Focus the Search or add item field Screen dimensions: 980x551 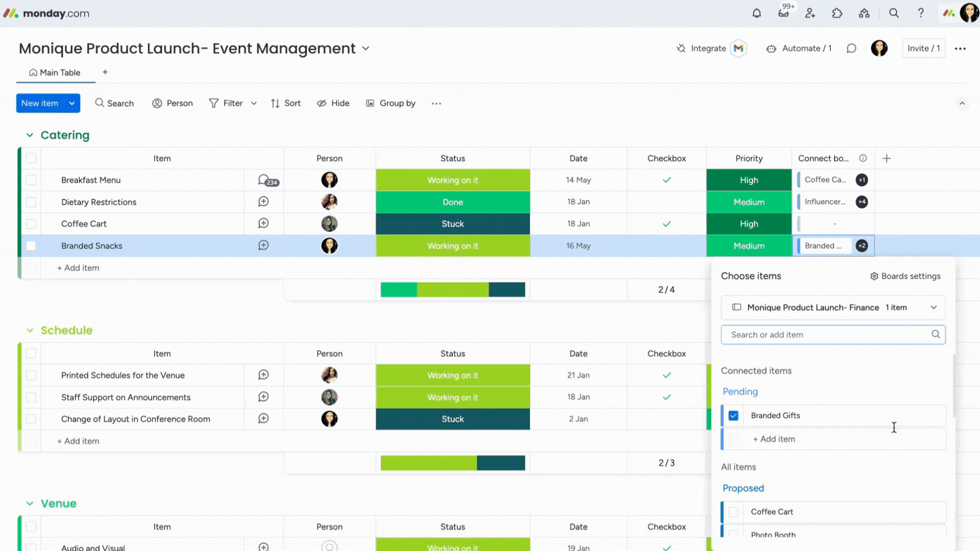click(833, 335)
